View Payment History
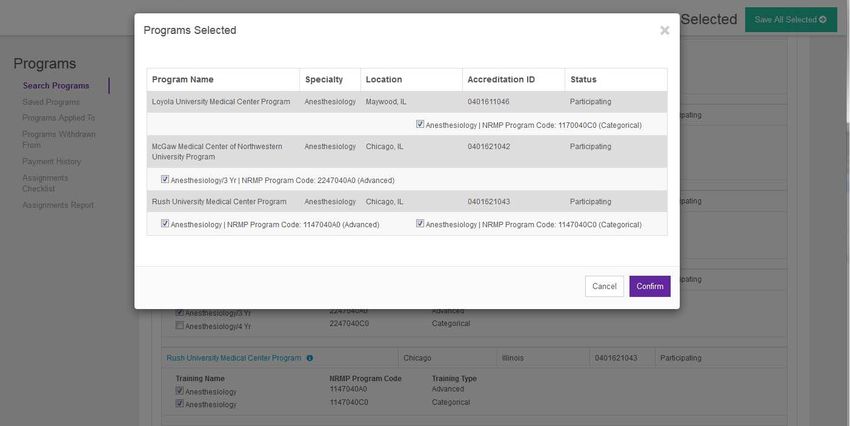 click(x=51, y=162)
